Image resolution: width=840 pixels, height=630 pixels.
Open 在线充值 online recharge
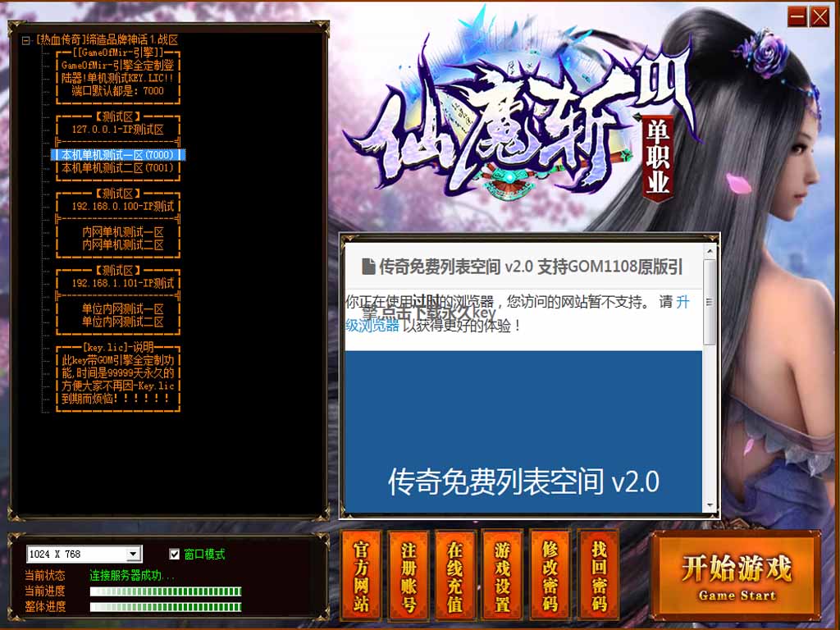(x=455, y=575)
